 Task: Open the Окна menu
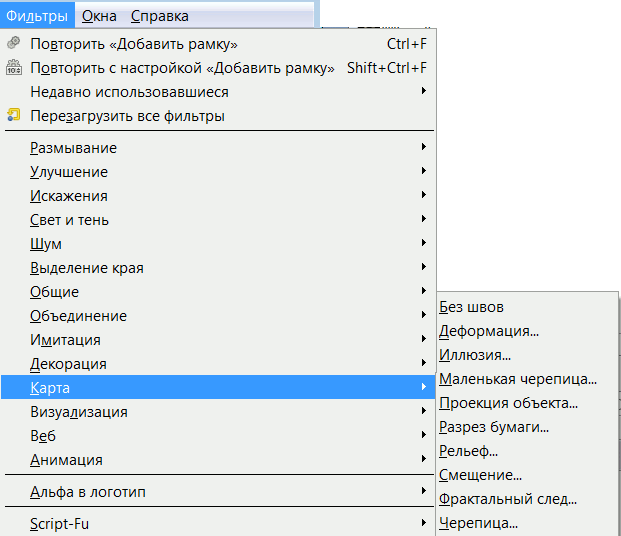(98, 16)
